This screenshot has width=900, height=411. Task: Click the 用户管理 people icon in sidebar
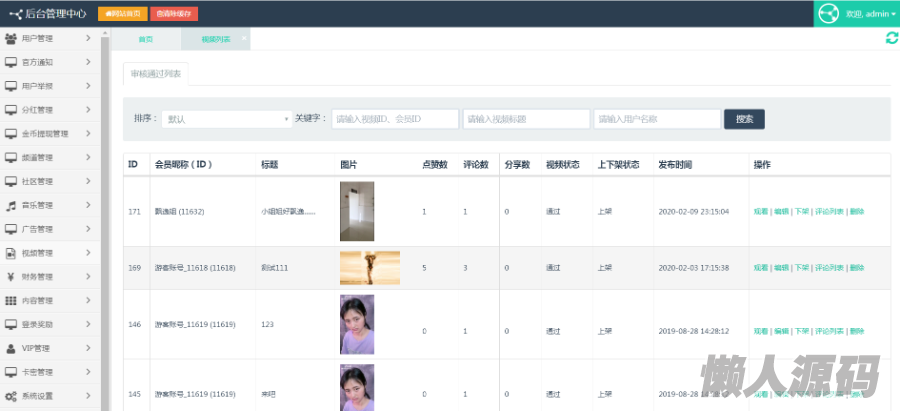[x=11, y=38]
